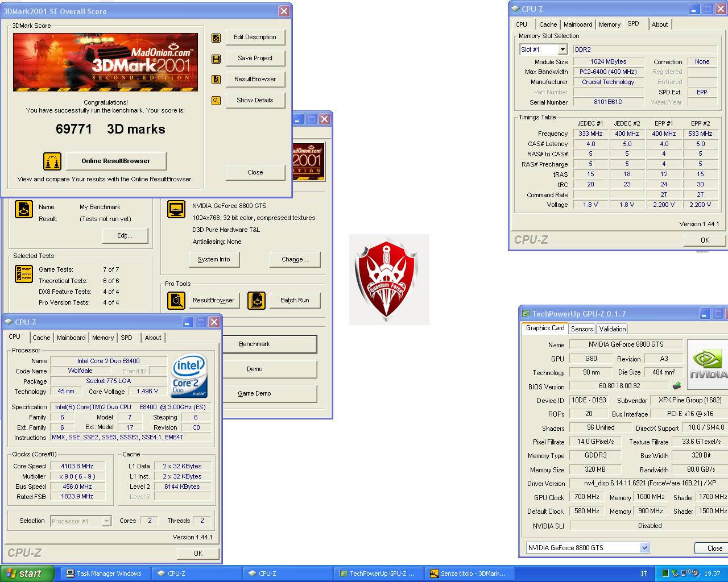Image resolution: width=728 pixels, height=582 pixels.
Task: Click the Edit Description button
Action: (x=255, y=38)
